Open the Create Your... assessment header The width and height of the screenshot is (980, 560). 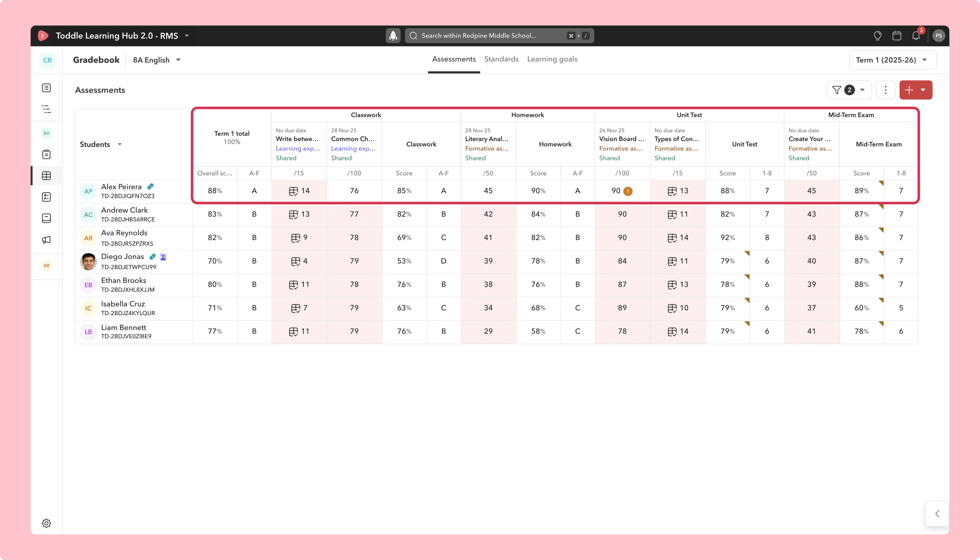pyautogui.click(x=812, y=144)
